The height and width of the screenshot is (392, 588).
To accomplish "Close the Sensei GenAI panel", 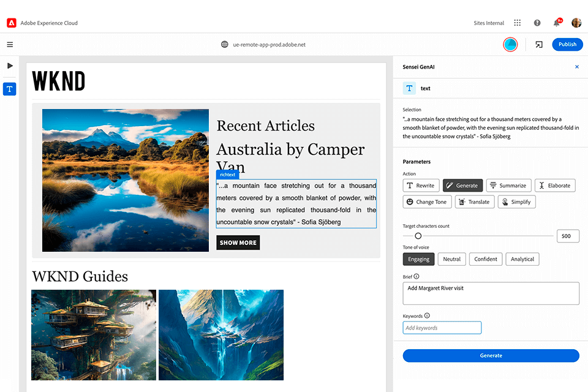I will click(577, 67).
